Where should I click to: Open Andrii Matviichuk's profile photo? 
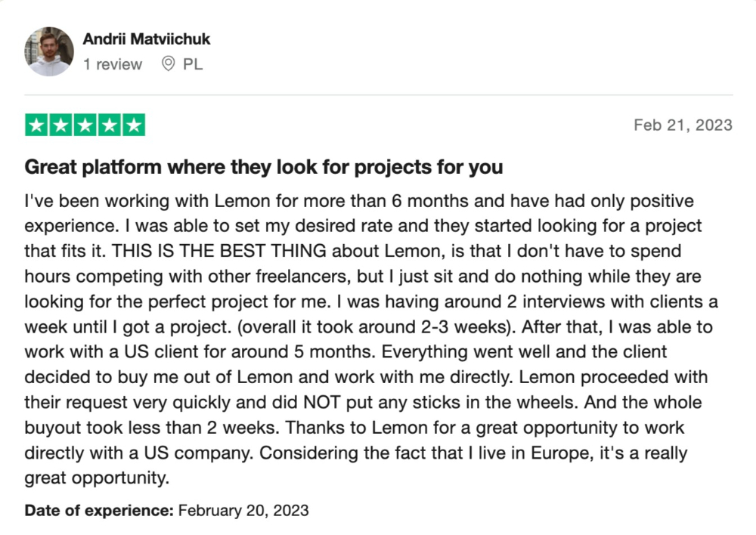(49, 51)
